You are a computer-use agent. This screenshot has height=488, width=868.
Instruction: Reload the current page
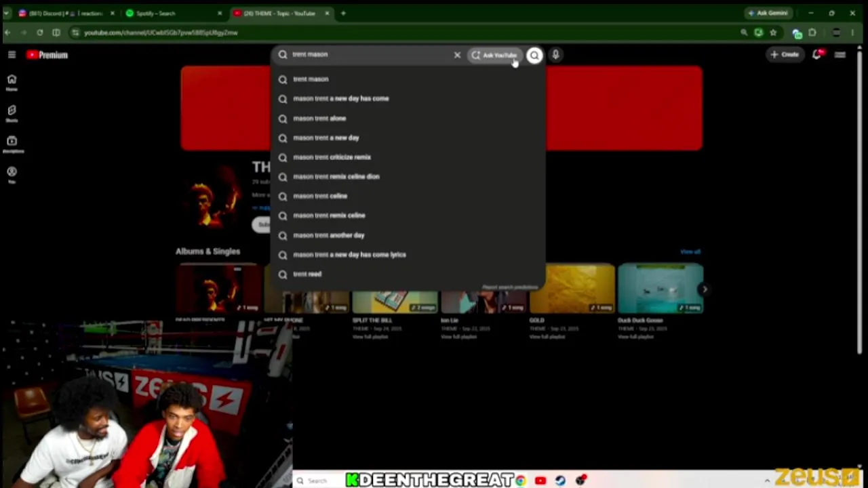coord(40,33)
